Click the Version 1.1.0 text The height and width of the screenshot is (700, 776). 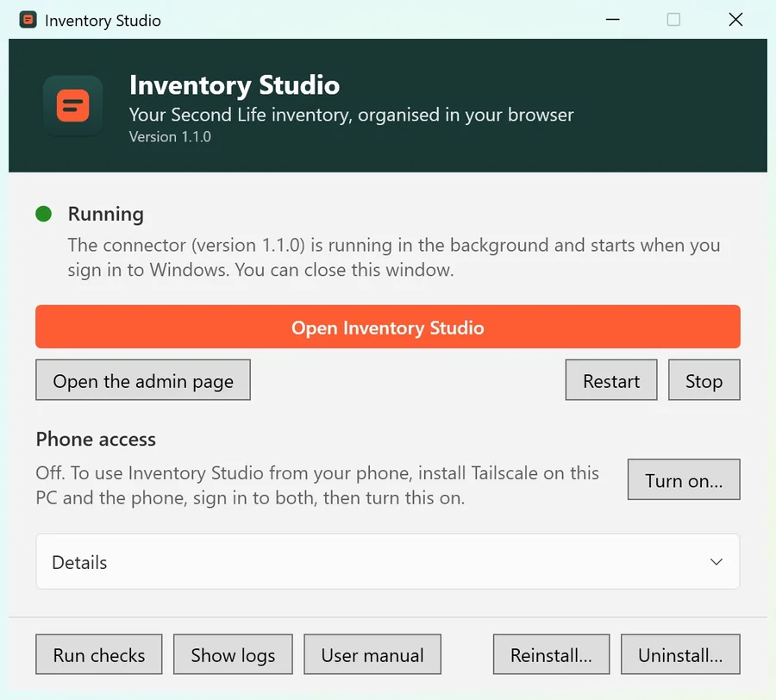170,136
